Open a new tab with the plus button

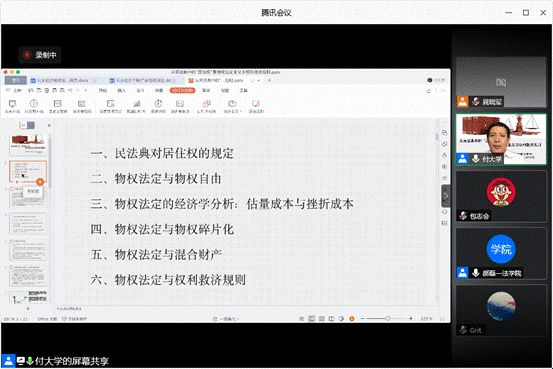click(x=269, y=80)
